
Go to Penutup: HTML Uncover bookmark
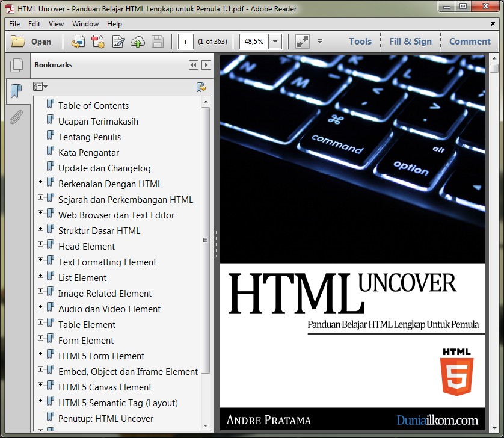[106, 419]
